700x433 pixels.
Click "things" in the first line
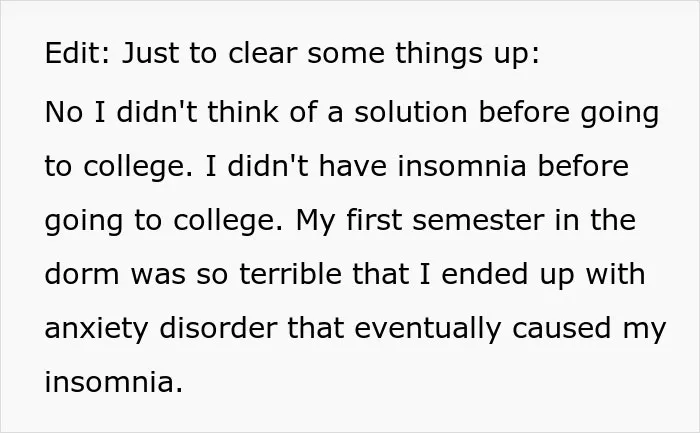439,54
